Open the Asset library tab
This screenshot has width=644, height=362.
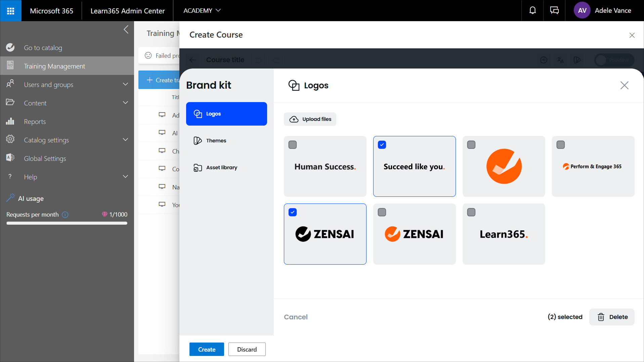(x=221, y=168)
